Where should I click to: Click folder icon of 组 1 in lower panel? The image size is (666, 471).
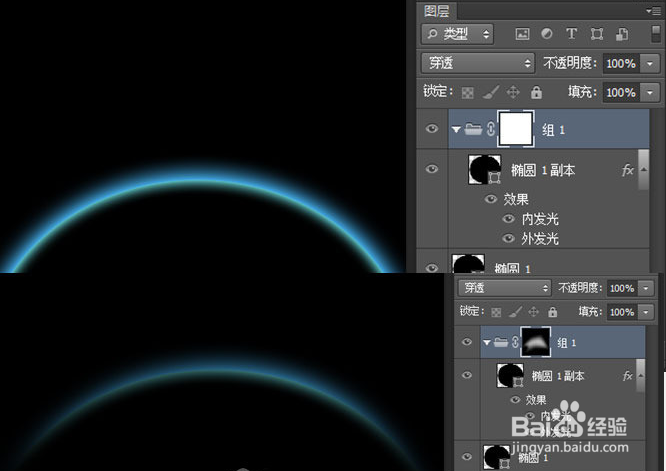pos(501,342)
